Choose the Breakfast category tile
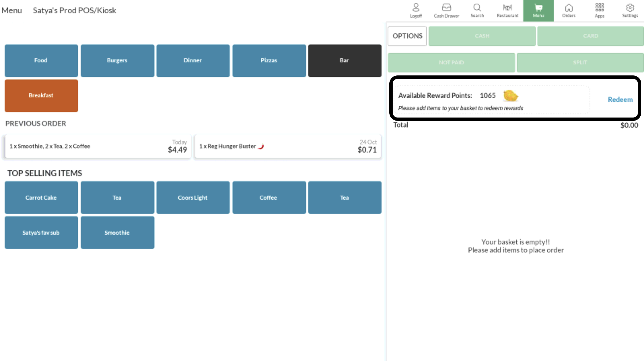644x361 pixels. point(41,96)
